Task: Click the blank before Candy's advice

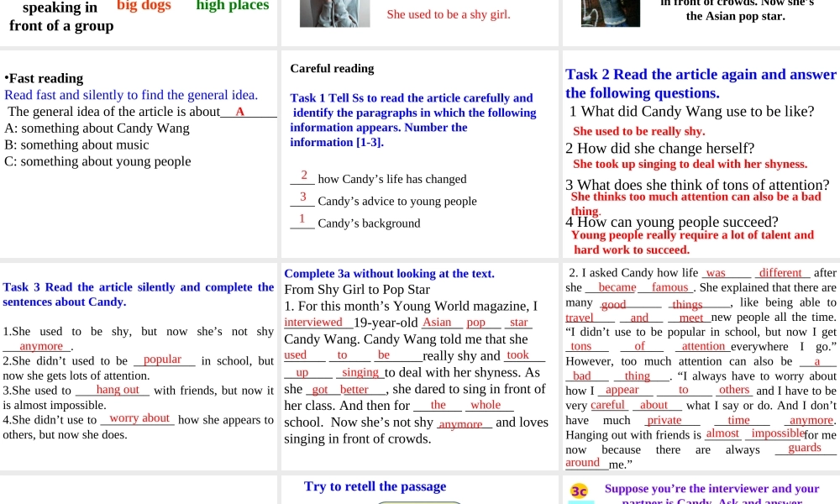Action: click(302, 198)
